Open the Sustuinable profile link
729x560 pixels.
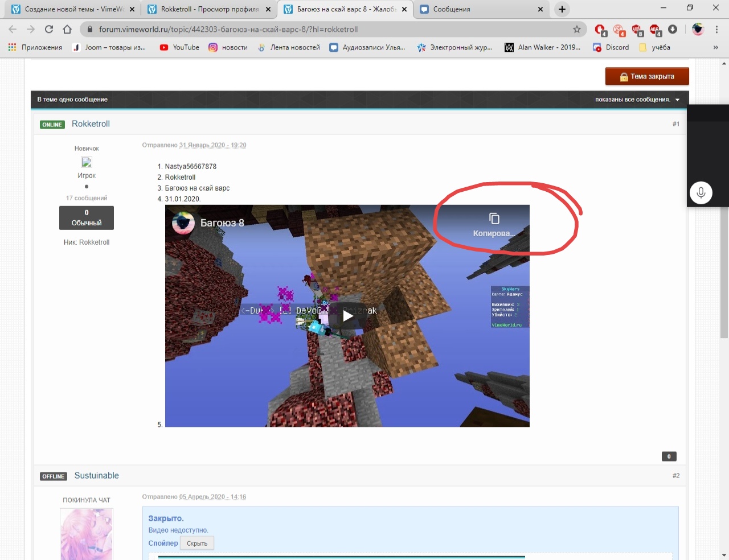[x=96, y=475]
